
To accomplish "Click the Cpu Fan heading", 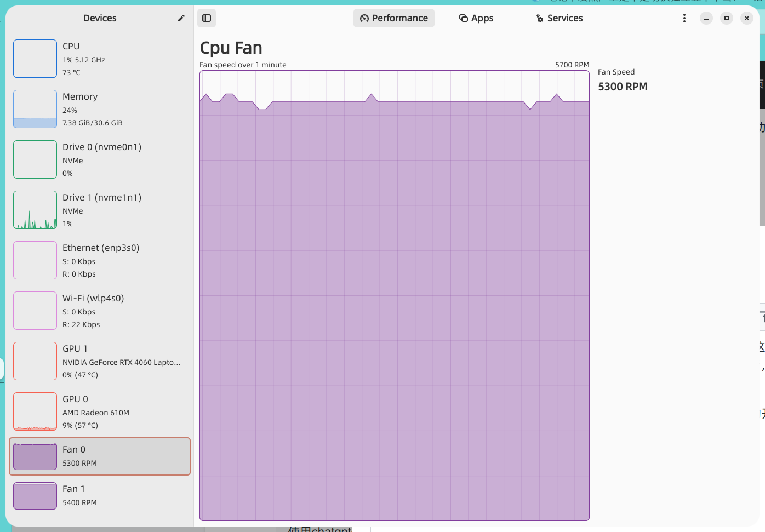I will [x=231, y=48].
